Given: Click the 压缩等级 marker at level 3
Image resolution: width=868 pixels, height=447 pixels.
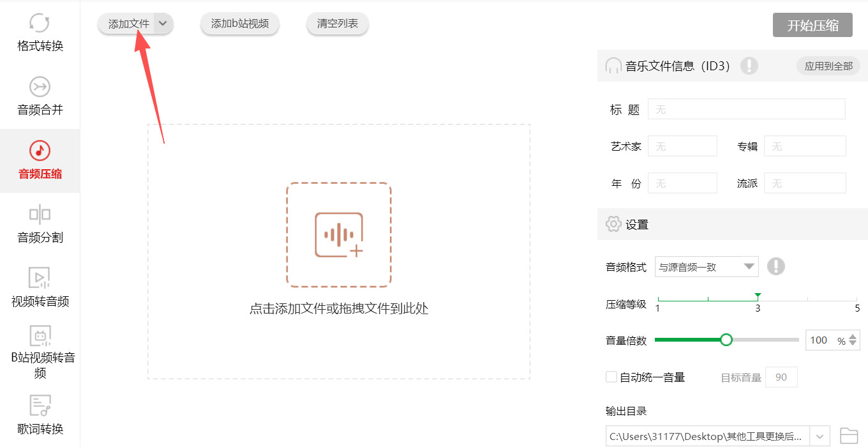Looking at the screenshot, I should [x=758, y=296].
